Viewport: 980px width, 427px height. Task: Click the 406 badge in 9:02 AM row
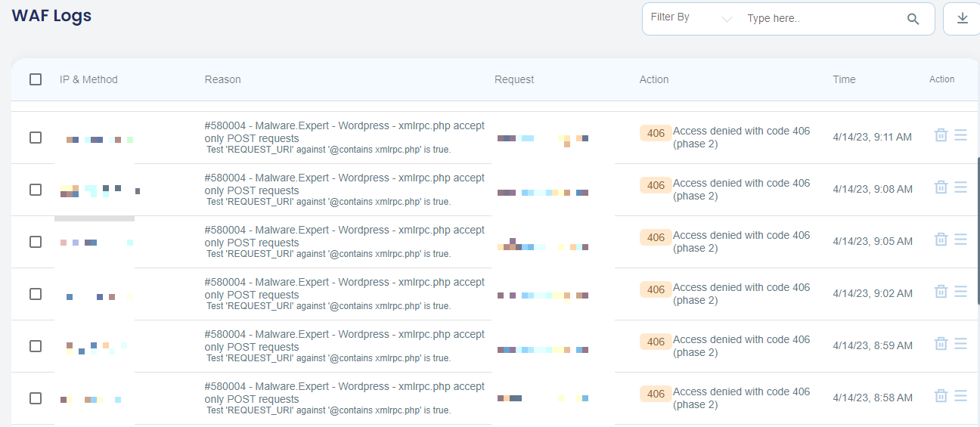656,289
